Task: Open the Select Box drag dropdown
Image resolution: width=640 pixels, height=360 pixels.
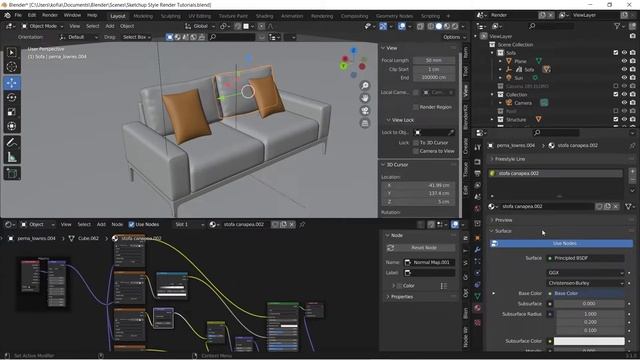Action: coord(137,37)
